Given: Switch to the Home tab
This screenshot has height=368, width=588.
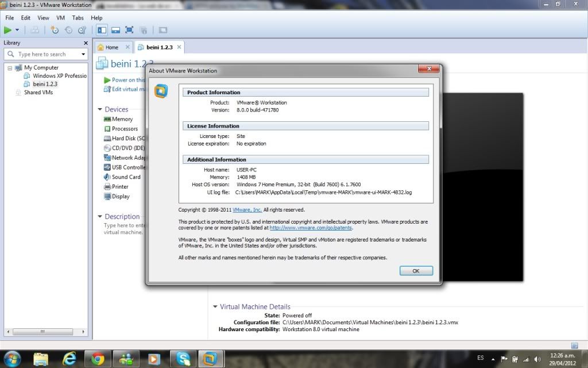Looking at the screenshot, I should [112, 47].
